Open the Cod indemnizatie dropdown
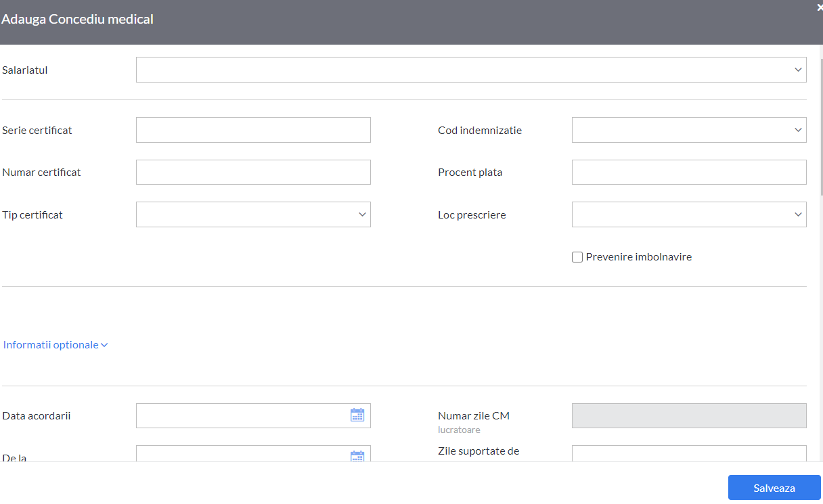823x504 pixels. click(x=689, y=130)
